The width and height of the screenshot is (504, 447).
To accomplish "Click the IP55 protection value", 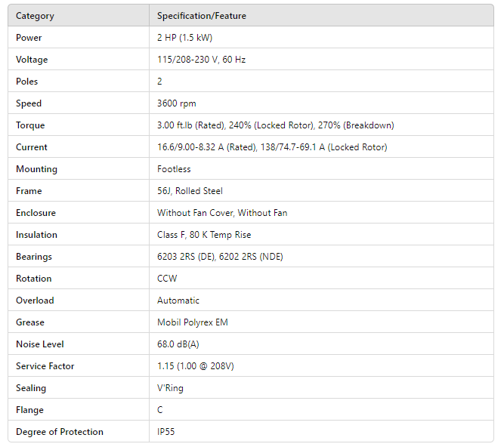I will [x=165, y=432].
